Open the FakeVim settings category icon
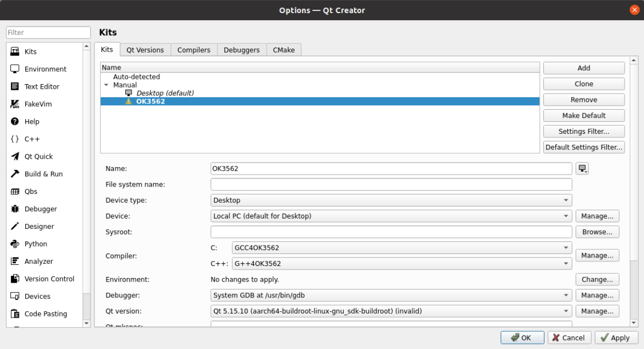This screenshot has height=349, width=644. click(x=15, y=104)
